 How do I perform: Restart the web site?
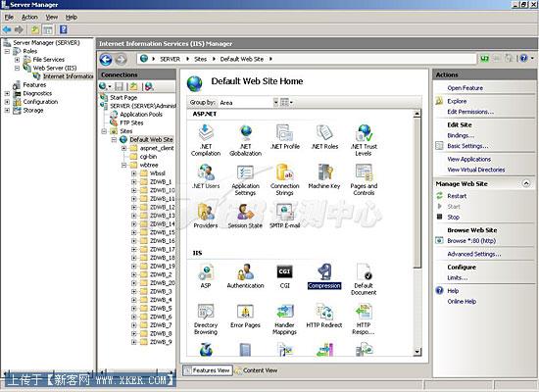(x=457, y=196)
